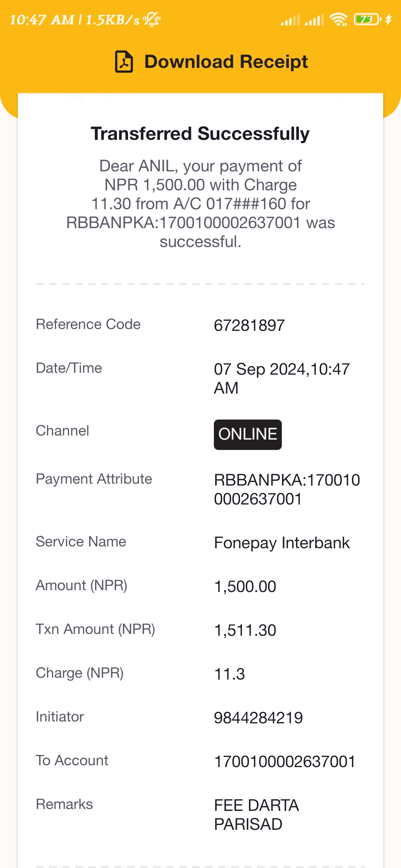401x868 pixels.
Task: Tap the Txn Amount value 1,511.30
Action: coord(245,630)
